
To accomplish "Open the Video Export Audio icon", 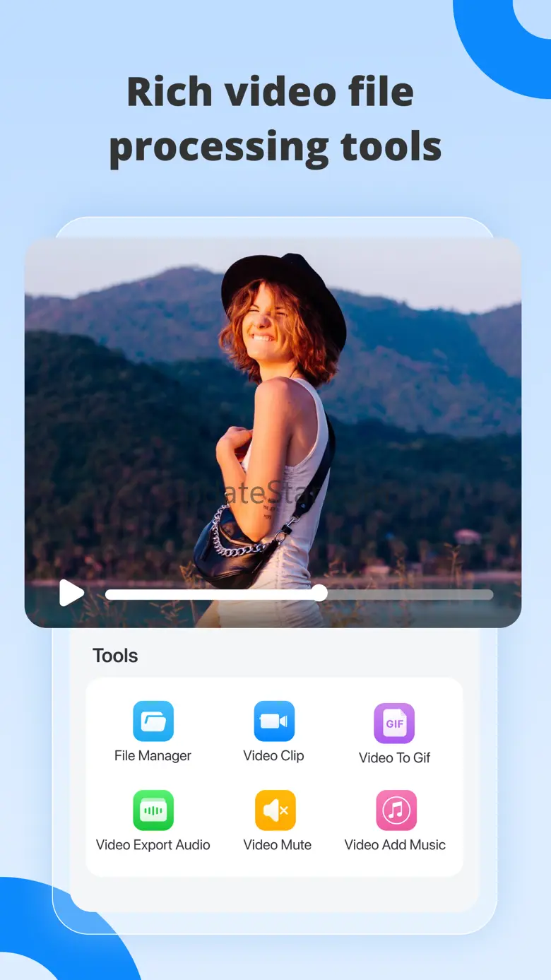I will click(153, 810).
